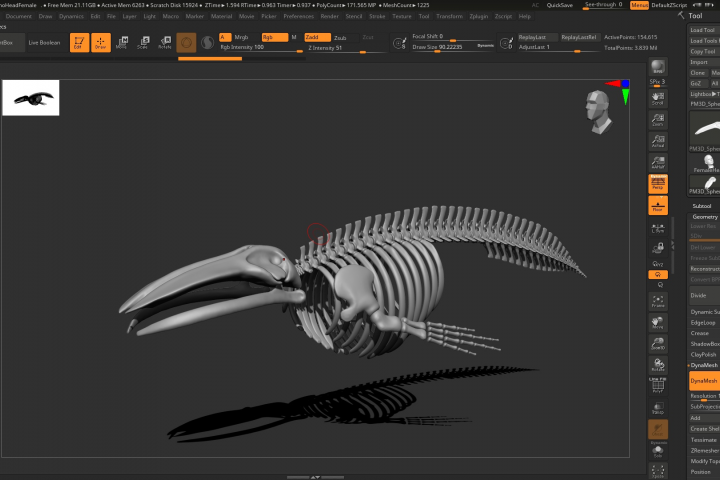This screenshot has height=480, width=720.
Task: Click the XYZ rotation icon
Action: [658, 264]
